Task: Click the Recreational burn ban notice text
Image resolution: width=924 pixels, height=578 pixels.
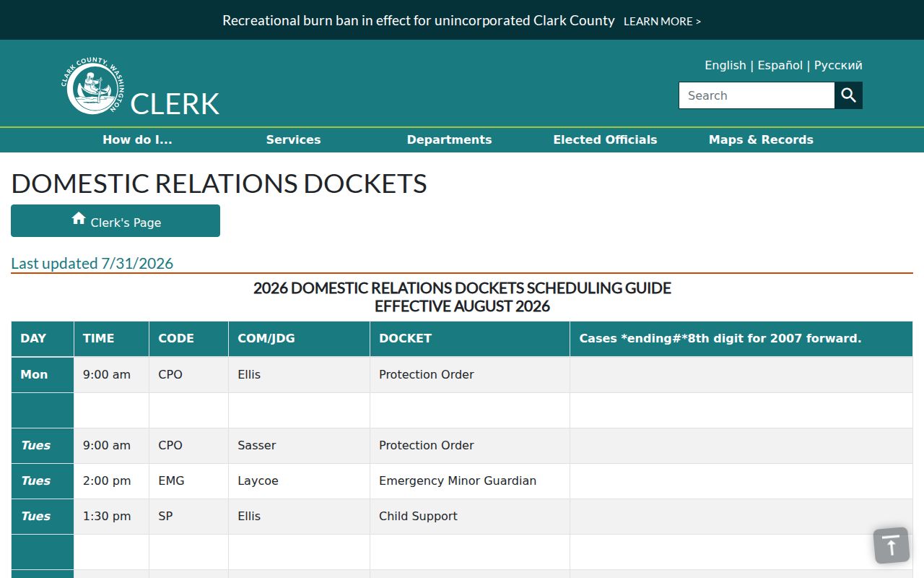Action: (419, 21)
